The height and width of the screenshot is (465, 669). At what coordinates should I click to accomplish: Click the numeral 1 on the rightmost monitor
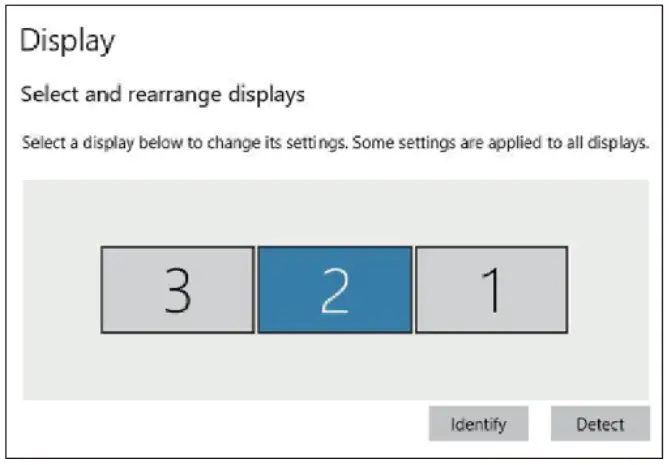point(491,291)
